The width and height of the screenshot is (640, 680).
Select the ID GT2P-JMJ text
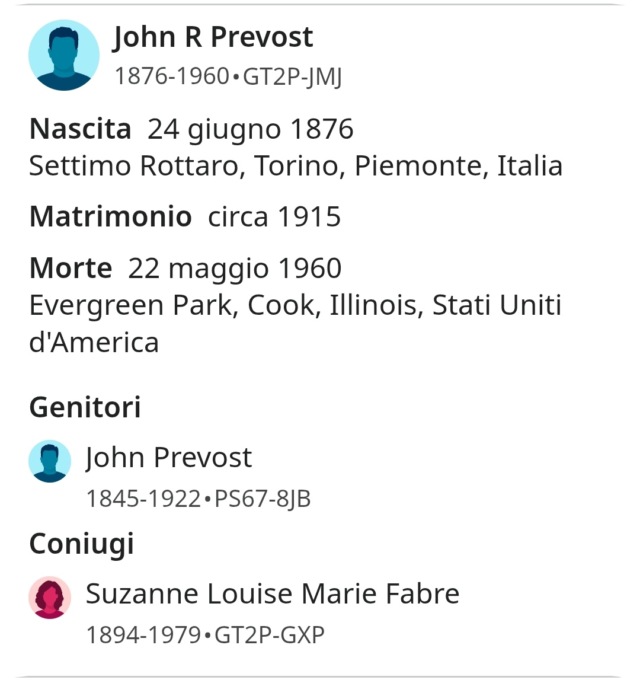[x=292, y=77]
